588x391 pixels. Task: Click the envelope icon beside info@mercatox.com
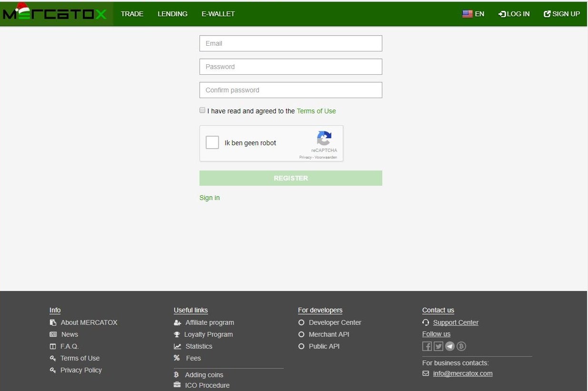point(426,373)
